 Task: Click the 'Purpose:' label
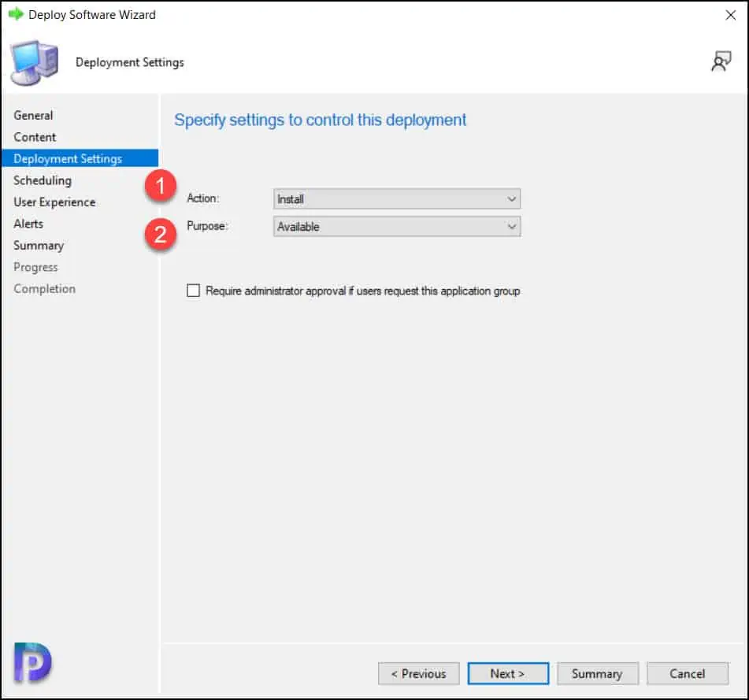tap(207, 226)
